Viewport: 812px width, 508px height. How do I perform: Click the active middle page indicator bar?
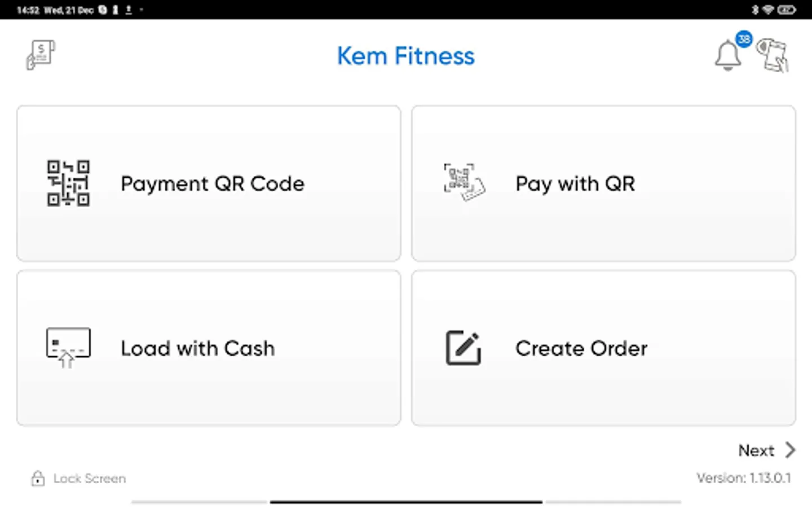[406, 501]
